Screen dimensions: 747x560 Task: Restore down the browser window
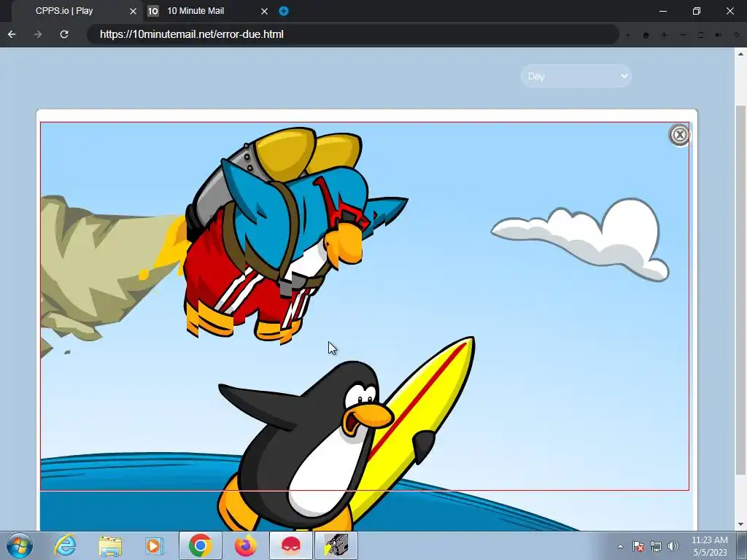(697, 11)
